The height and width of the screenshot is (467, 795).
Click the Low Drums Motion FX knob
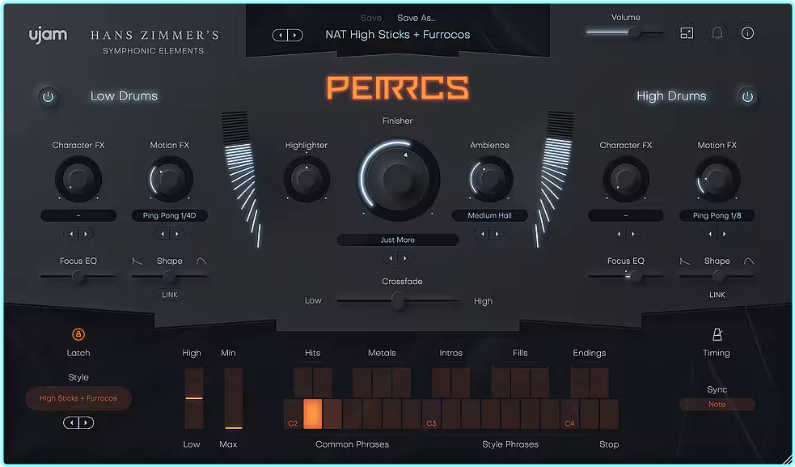coord(170,179)
